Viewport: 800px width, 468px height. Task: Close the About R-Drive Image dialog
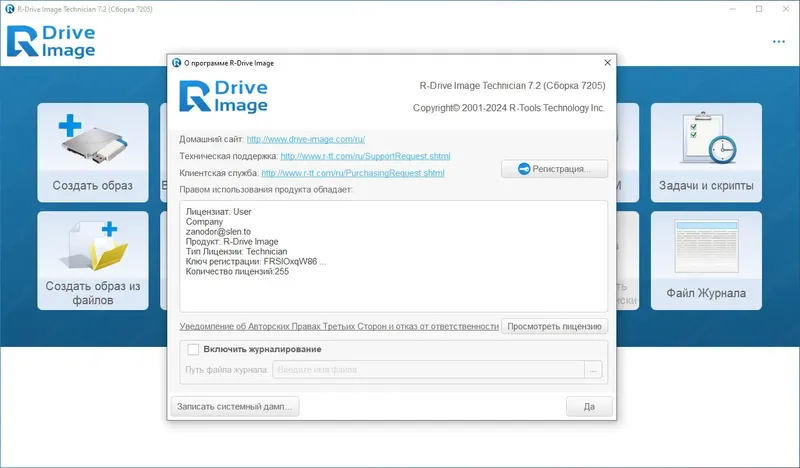607,63
